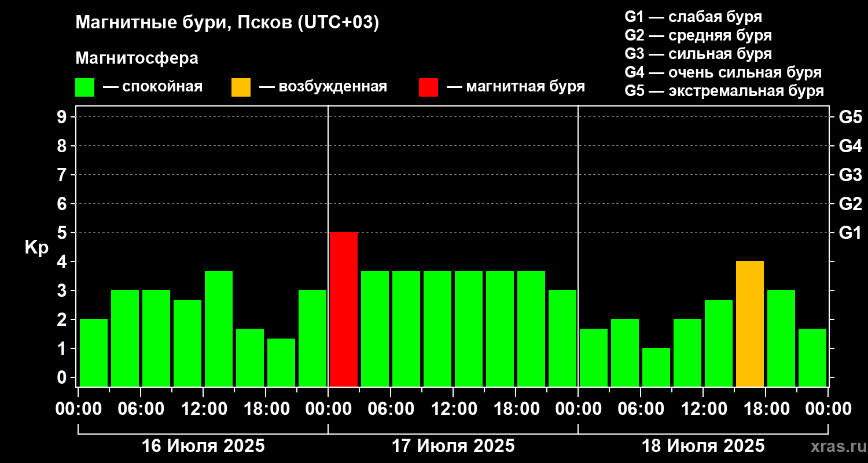Click the chart title 'Магнитные бури, Псков (UTC+03)'

[x=227, y=24]
